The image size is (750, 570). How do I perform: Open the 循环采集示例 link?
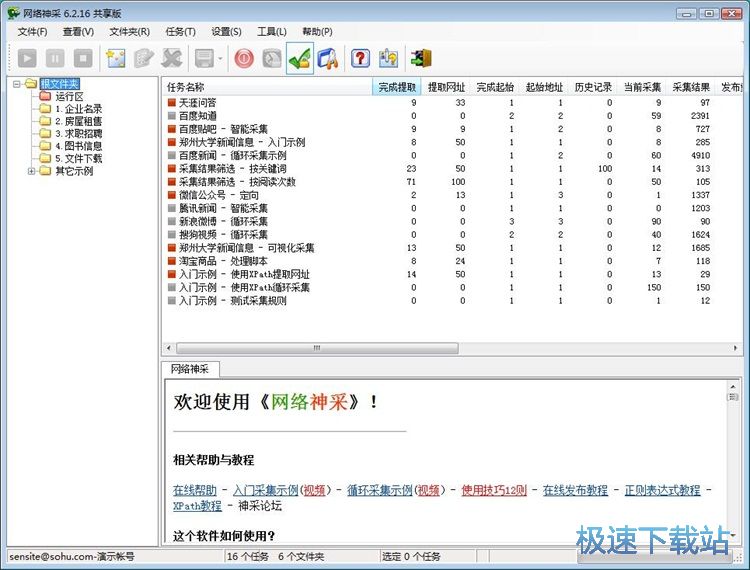pos(379,490)
